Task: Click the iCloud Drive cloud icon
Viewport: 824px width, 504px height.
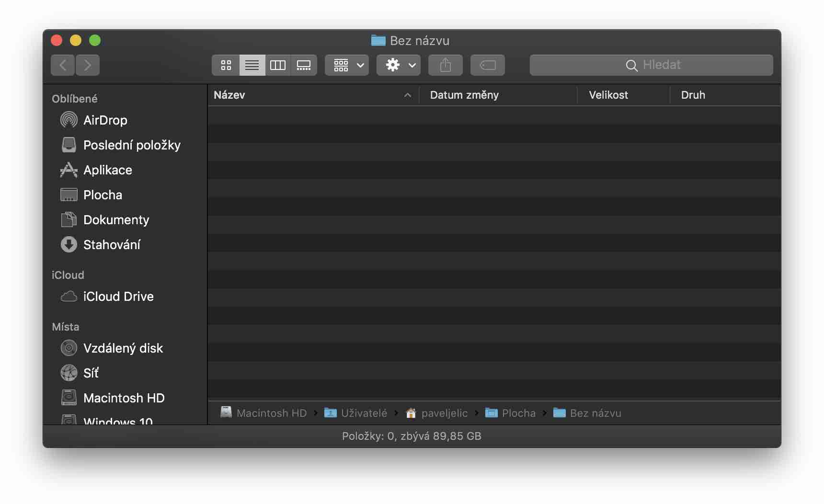Action: [x=69, y=297]
